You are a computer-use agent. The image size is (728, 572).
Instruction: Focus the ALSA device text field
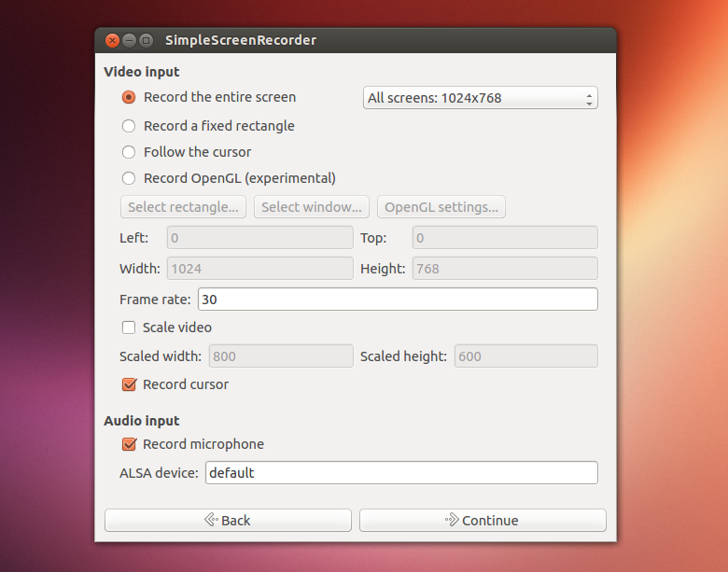(x=401, y=473)
